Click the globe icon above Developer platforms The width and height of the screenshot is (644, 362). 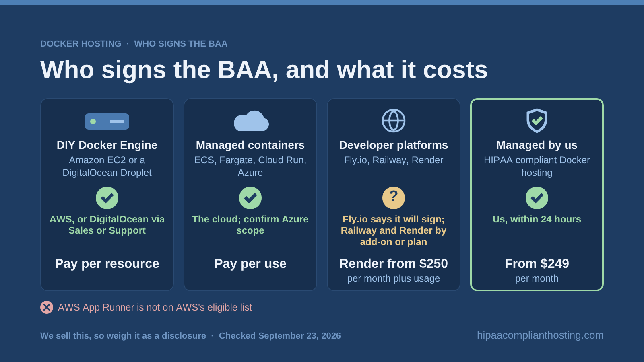coord(394,121)
